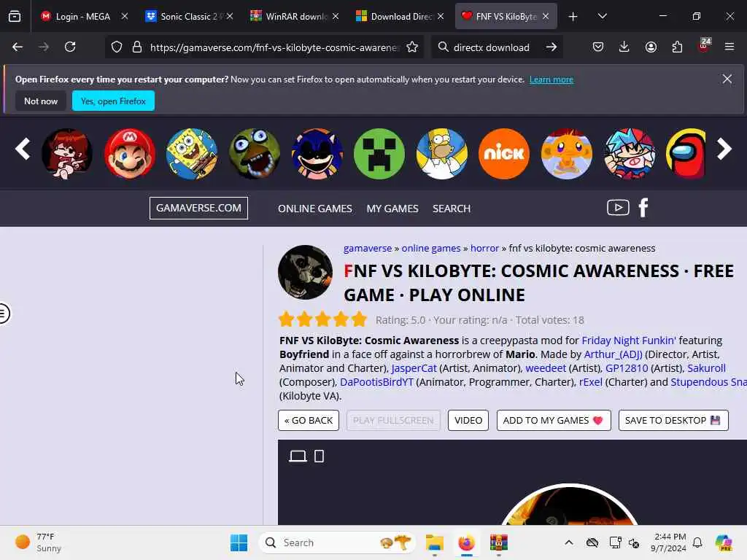This screenshot has width=747, height=560.
Task: Visit Gamaverse YouTube channel icon
Action: point(618,208)
